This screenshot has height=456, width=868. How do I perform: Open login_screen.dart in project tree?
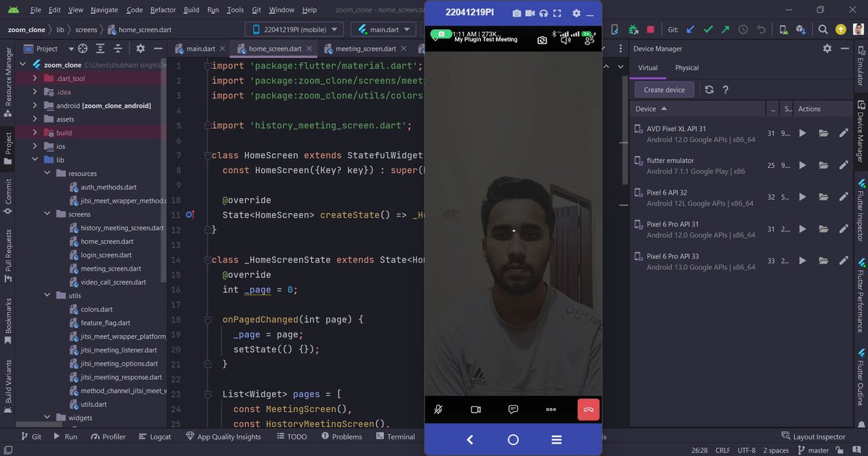(106, 255)
